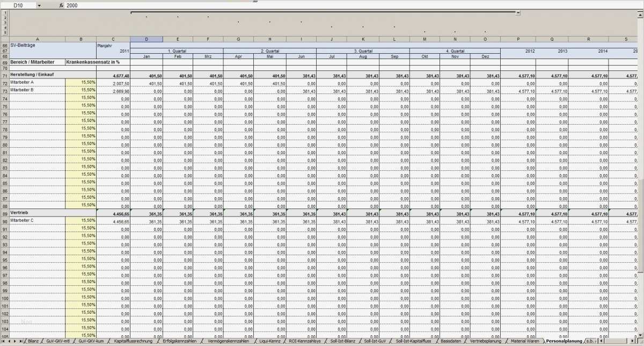Screen dimensions: 644x346
Task: Open the Basisdaten sheet tab
Action: click(x=451, y=341)
